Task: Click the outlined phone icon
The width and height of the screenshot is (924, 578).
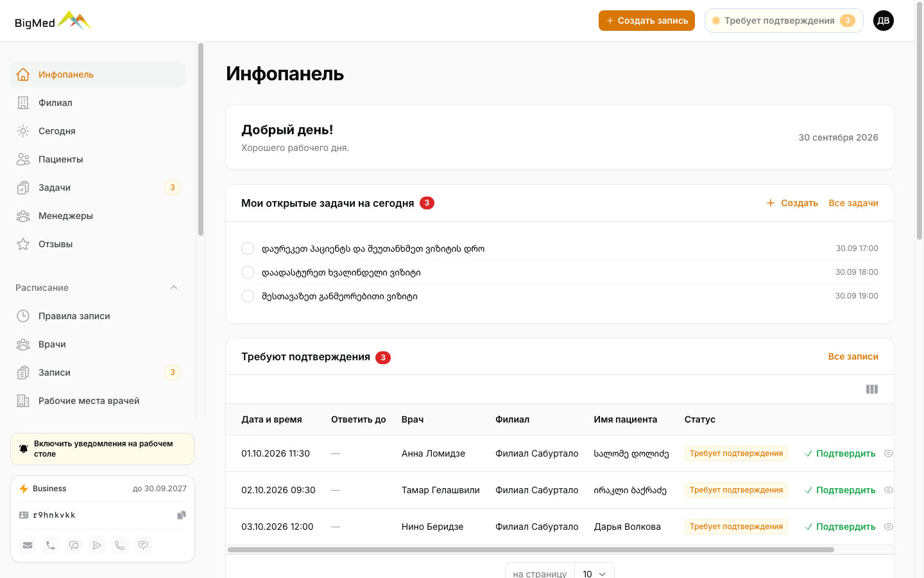Action: click(120, 545)
